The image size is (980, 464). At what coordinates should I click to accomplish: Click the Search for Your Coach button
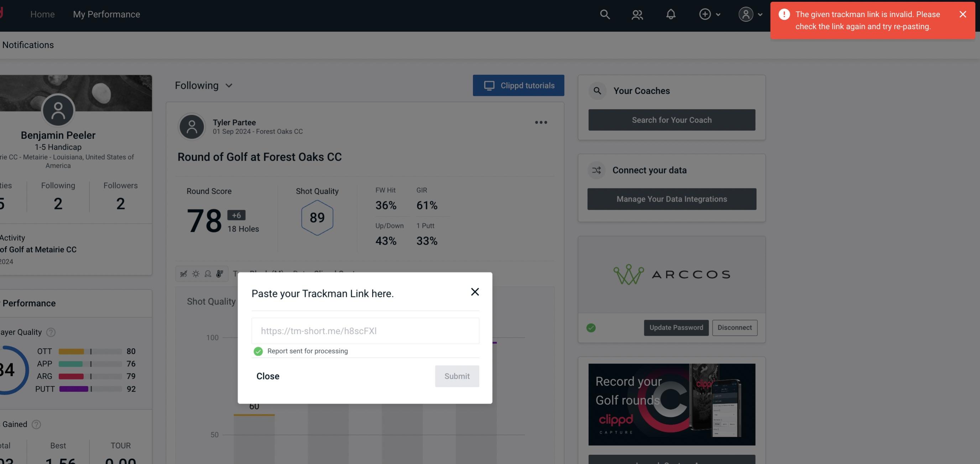tap(672, 119)
